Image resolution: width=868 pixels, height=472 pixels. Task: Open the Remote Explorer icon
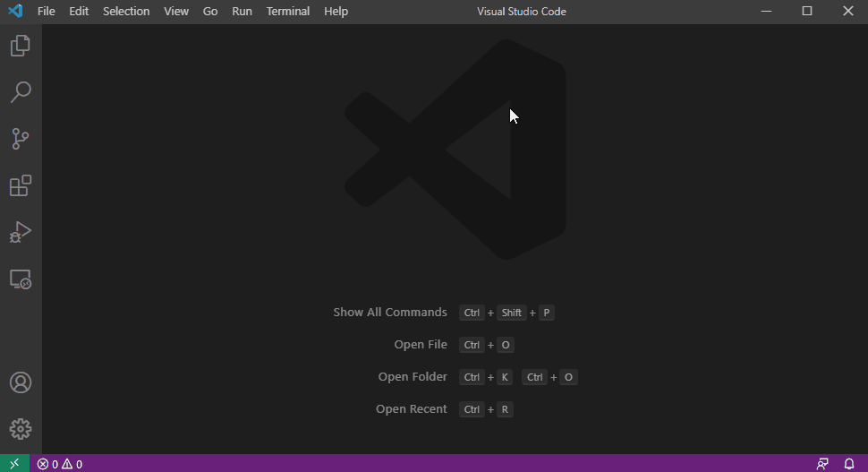[21, 279]
